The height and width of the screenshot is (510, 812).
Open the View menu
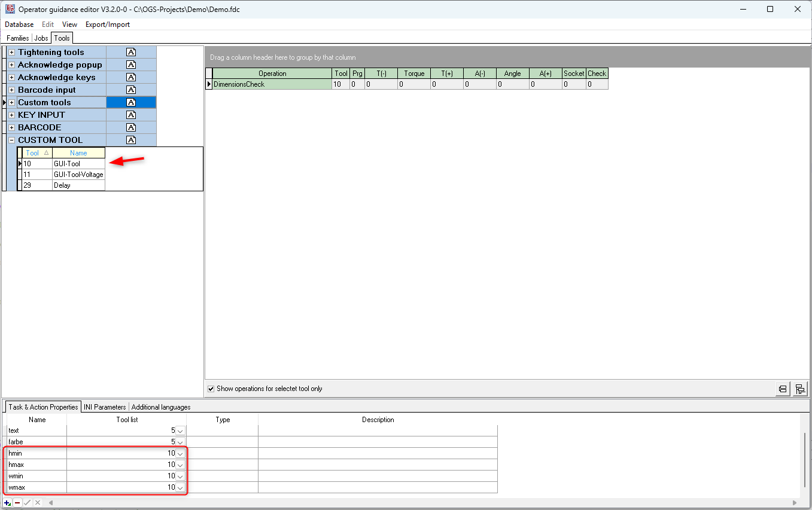click(69, 25)
